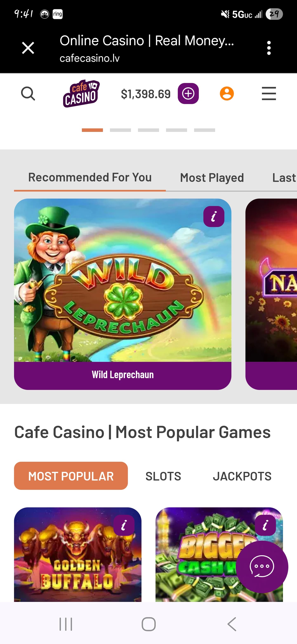Screen dimensions: 297x644
Task: Close the browser tab with X
Action: [28, 48]
